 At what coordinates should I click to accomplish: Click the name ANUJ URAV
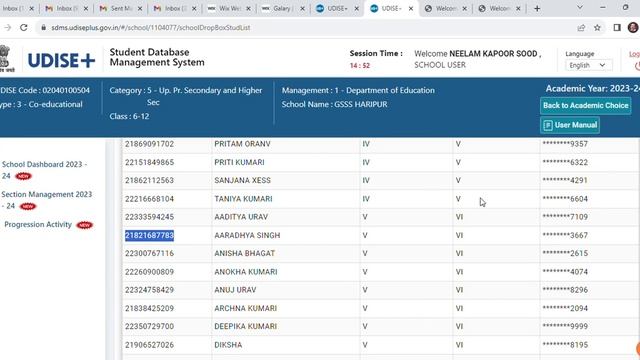[x=235, y=290]
